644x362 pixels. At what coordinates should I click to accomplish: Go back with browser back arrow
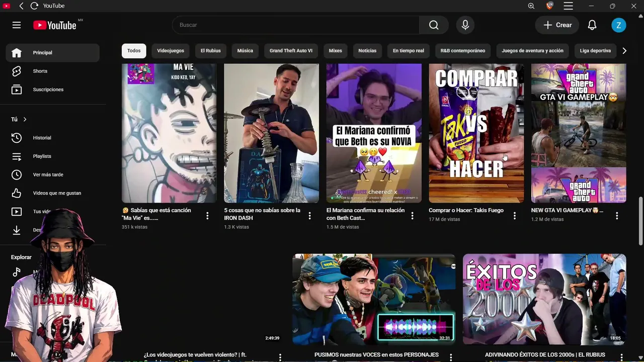click(x=21, y=6)
